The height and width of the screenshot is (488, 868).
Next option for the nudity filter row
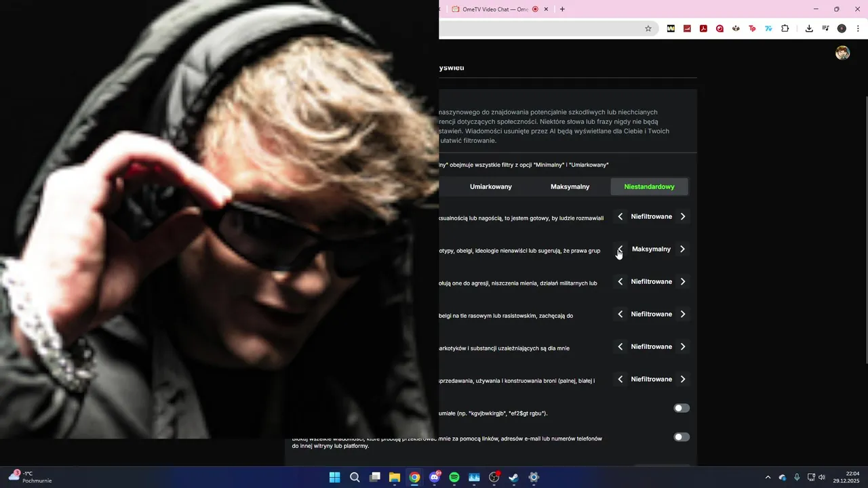point(682,216)
